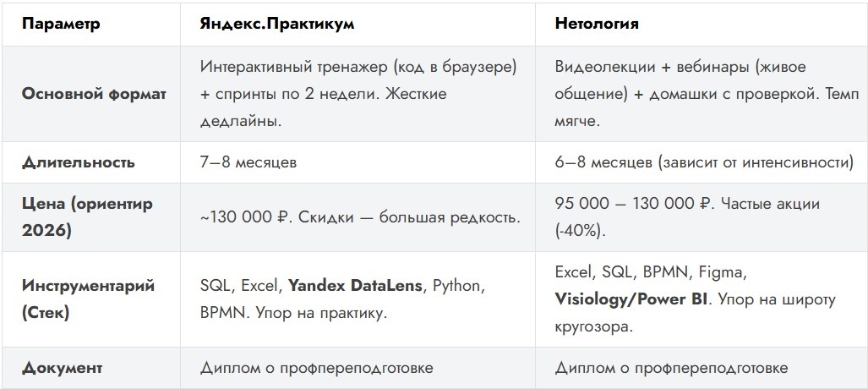Select the Документ row label
868x389 pixels.
pos(62,369)
